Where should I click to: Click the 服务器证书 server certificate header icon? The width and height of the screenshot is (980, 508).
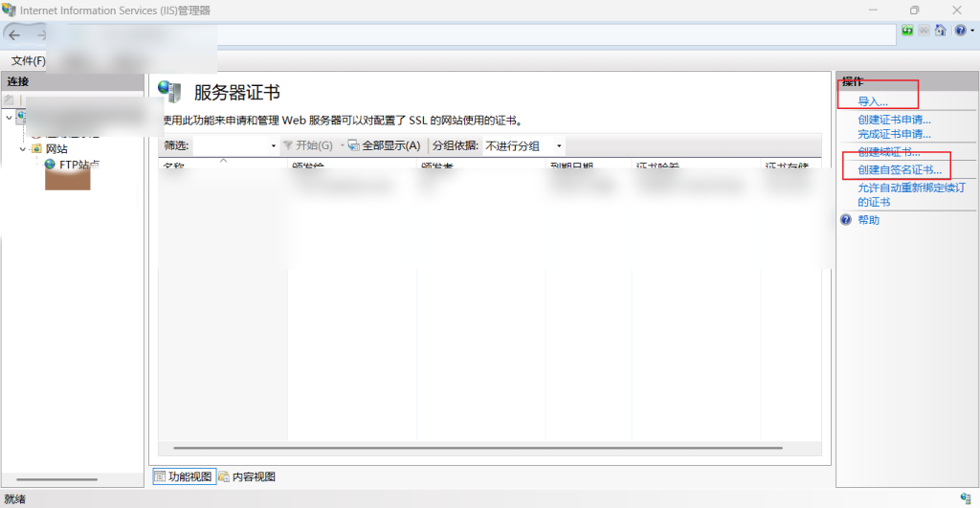click(x=169, y=92)
